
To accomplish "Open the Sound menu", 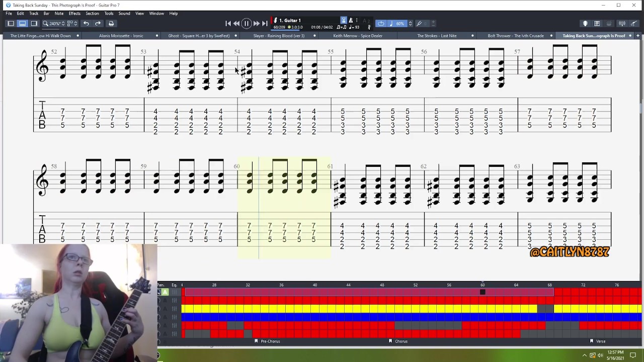I will [124, 14].
